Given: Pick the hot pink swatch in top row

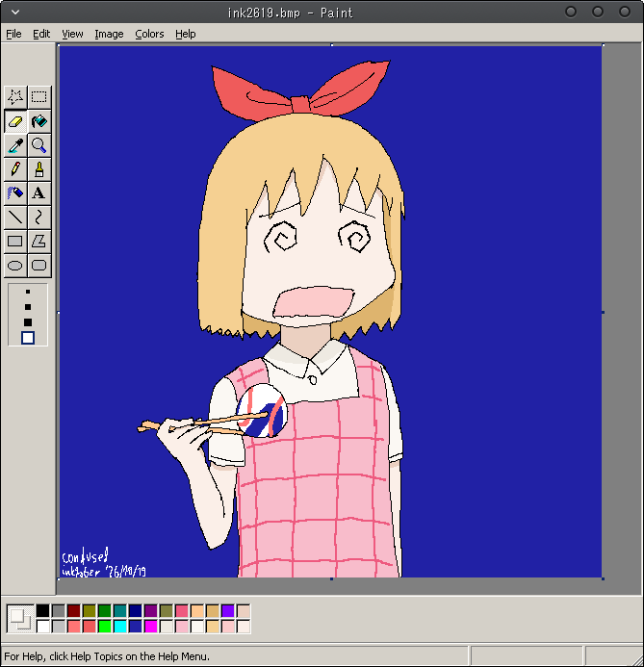Looking at the screenshot, I should point(182,611).
